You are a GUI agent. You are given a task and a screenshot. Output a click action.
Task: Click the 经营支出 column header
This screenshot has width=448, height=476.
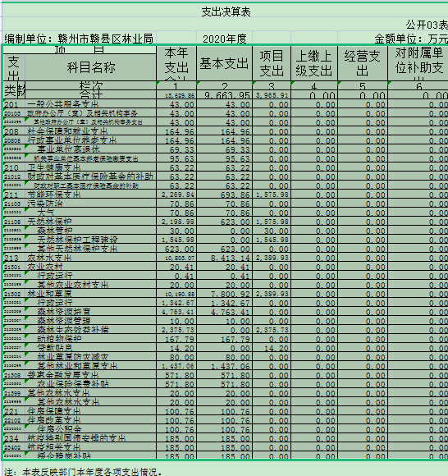363,63
